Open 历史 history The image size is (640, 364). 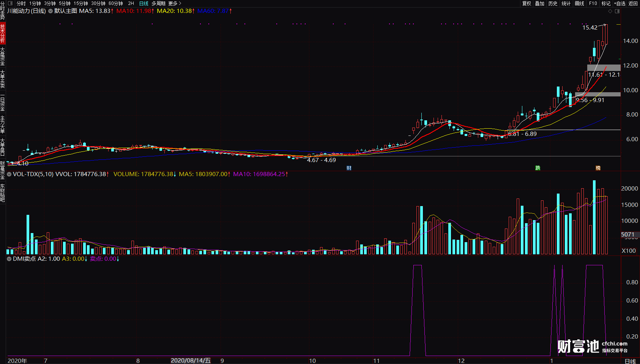[553, 3]
